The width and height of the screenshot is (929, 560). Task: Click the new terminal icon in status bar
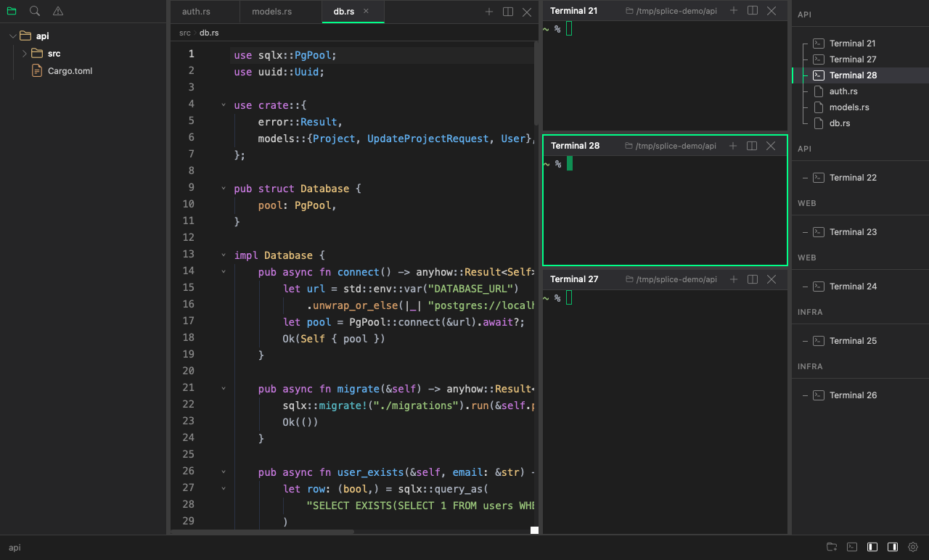[851, 547]
